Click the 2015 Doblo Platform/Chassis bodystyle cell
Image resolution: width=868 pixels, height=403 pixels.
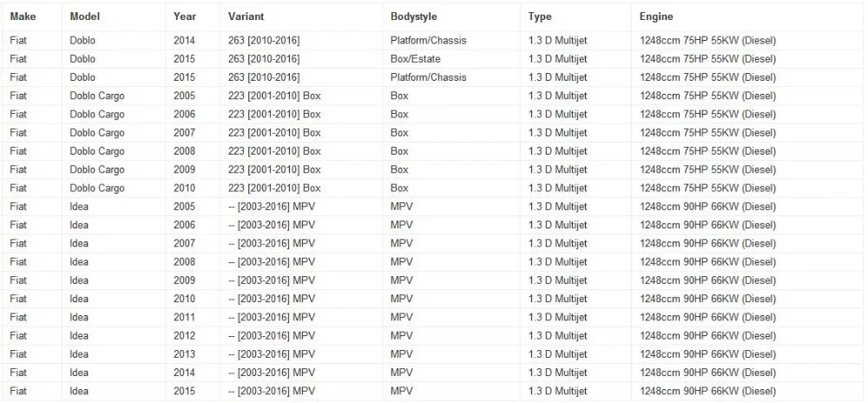click(429, 77)
